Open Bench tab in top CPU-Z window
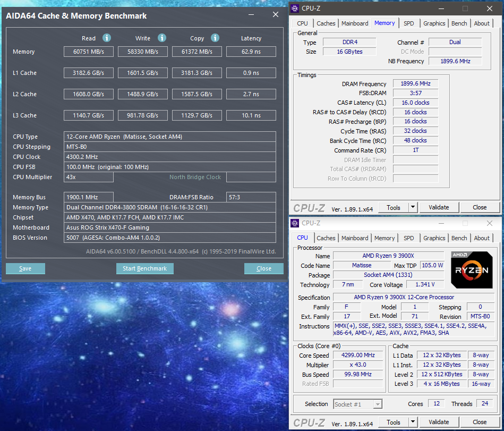 point(459,23)
